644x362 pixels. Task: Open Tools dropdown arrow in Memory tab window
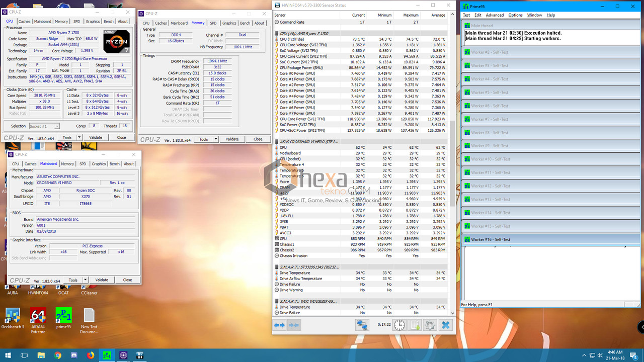(216, 139)
